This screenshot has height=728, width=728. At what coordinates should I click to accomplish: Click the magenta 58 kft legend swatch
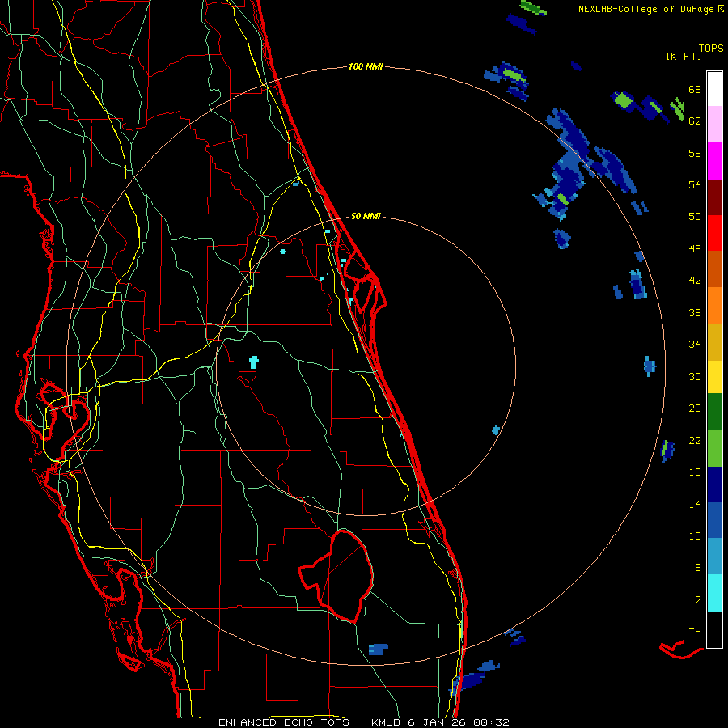[x=714, y=161]
